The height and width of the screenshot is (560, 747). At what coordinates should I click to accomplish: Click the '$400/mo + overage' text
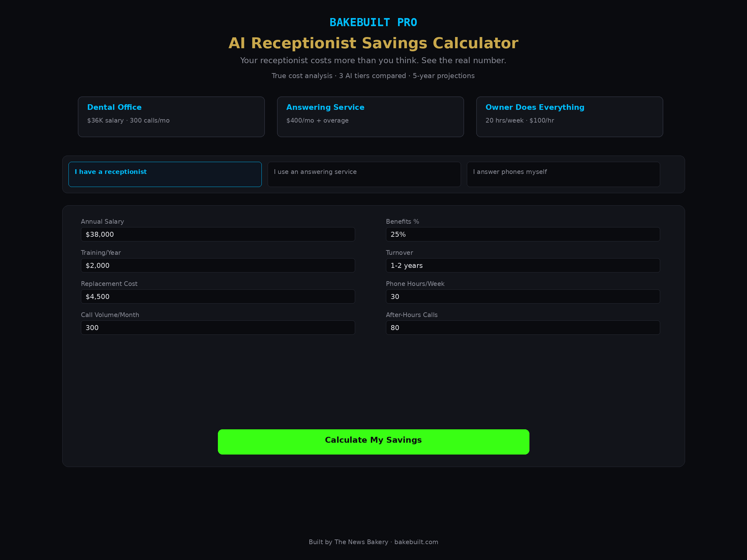click(317, 120)
